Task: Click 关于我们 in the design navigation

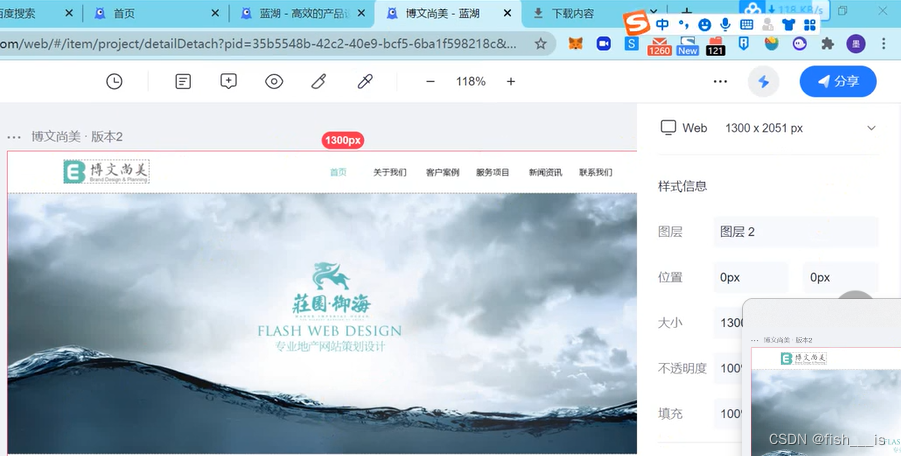Action: 390,172
